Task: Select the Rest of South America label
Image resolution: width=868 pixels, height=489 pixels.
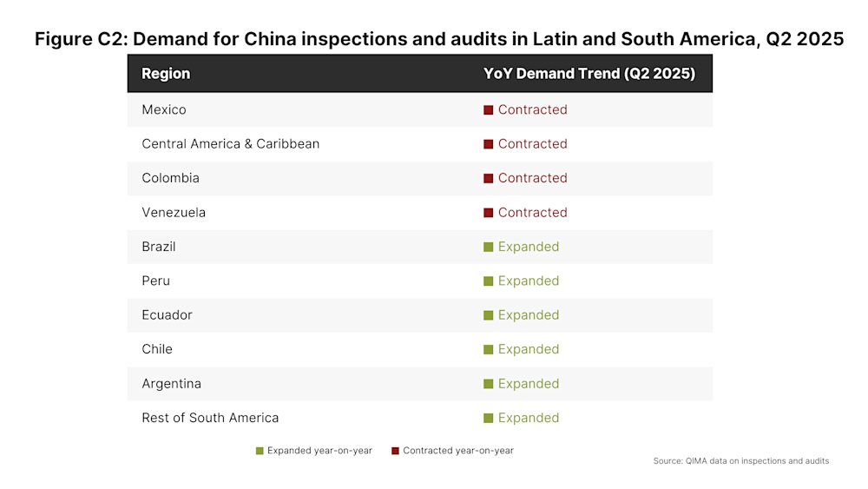Action: (210, 418)
